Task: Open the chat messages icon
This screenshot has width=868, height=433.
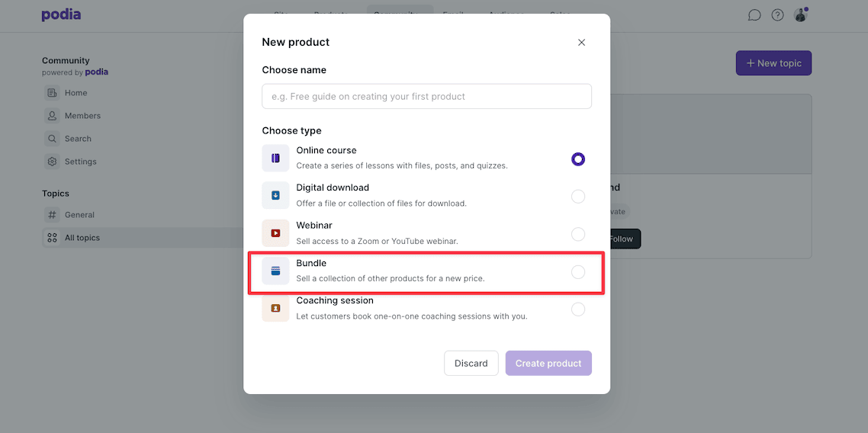Action: coord(754,15)
